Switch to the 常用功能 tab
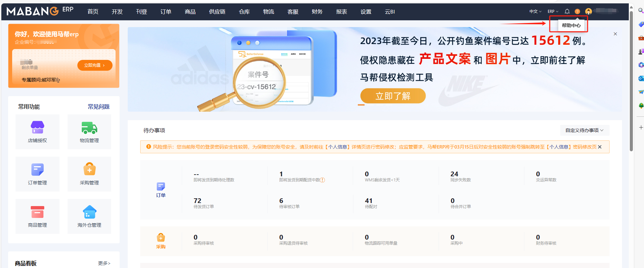 pos(29,107)
